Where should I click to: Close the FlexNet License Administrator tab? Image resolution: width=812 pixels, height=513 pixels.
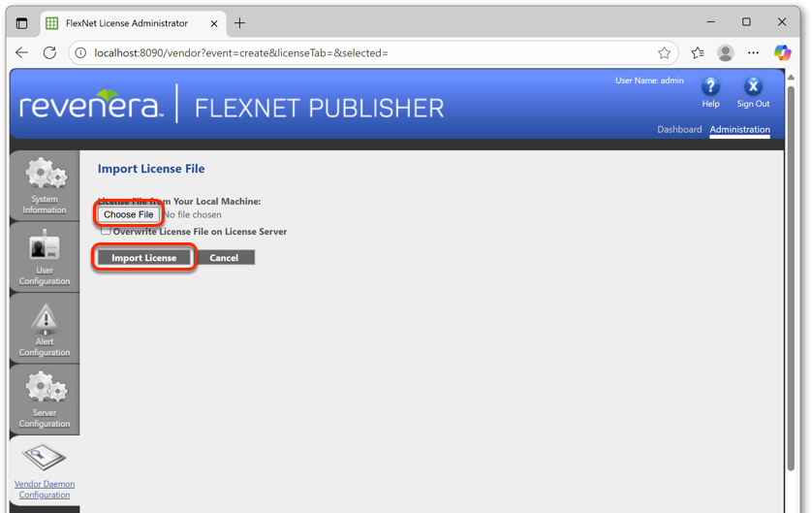214,24
